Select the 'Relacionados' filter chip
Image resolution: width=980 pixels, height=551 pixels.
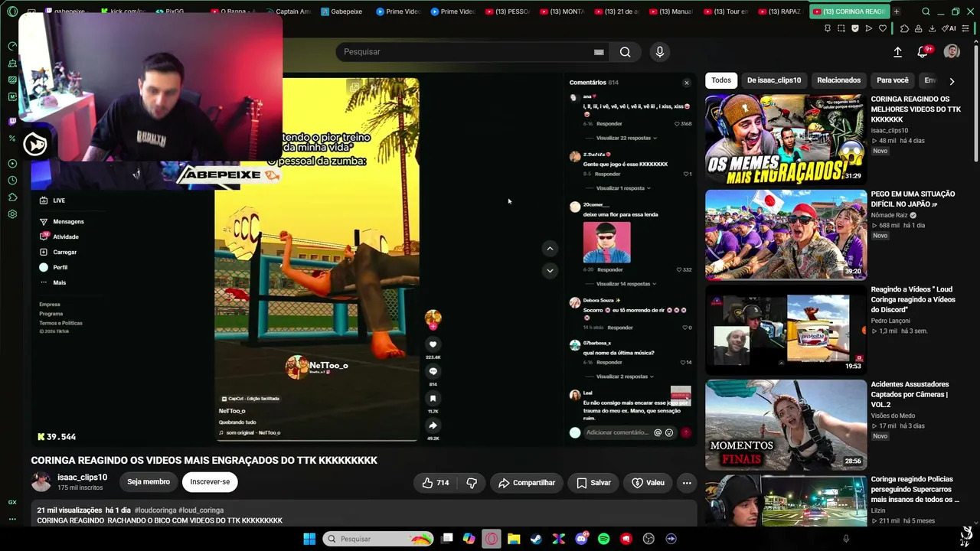(838, 80)
